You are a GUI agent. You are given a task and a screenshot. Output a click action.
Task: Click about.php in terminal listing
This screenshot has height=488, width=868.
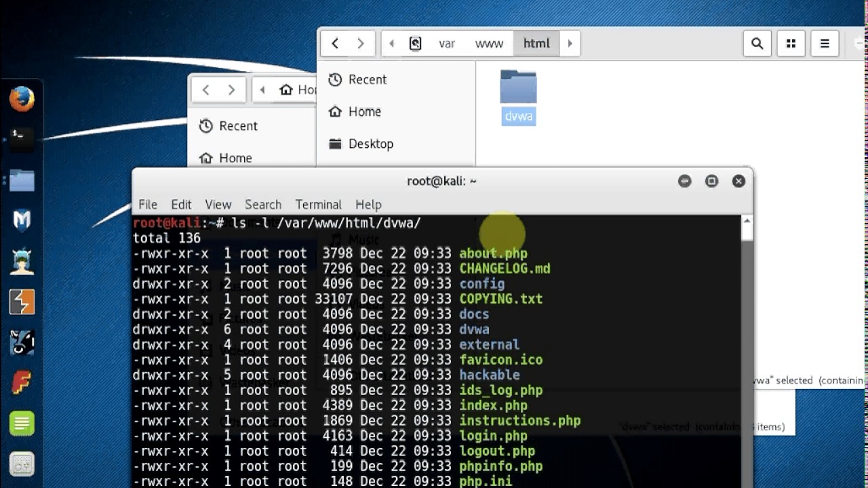(x=493, y=253)
